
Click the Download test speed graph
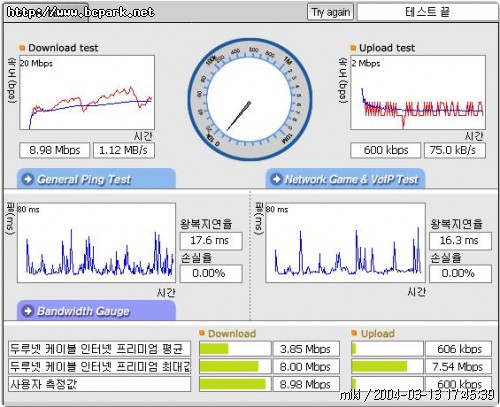pyautogui.click(x=87, y=93)
